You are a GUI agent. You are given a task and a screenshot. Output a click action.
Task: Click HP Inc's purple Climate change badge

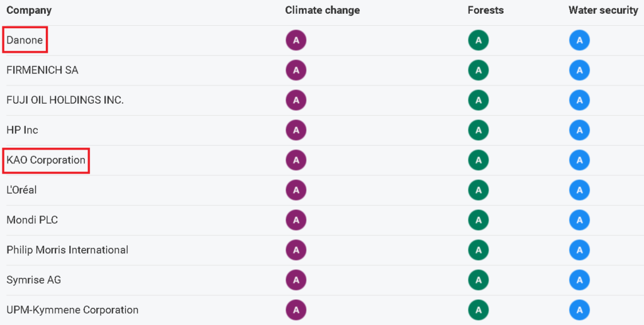296,131
